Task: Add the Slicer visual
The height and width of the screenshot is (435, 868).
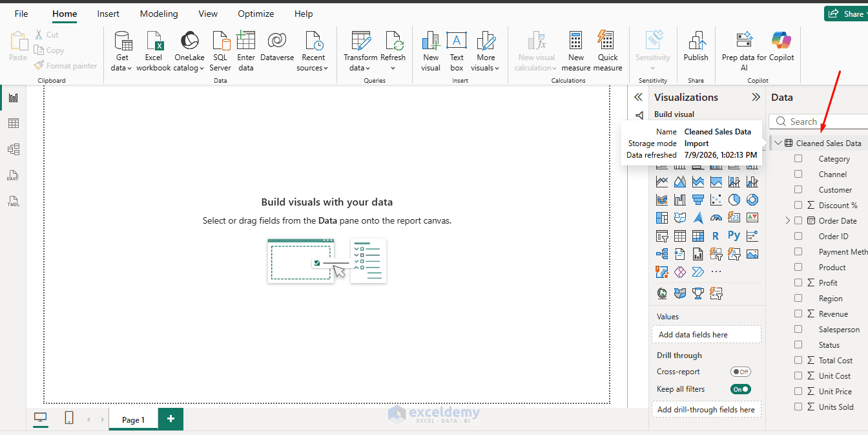Action: [x=662, y=236]
